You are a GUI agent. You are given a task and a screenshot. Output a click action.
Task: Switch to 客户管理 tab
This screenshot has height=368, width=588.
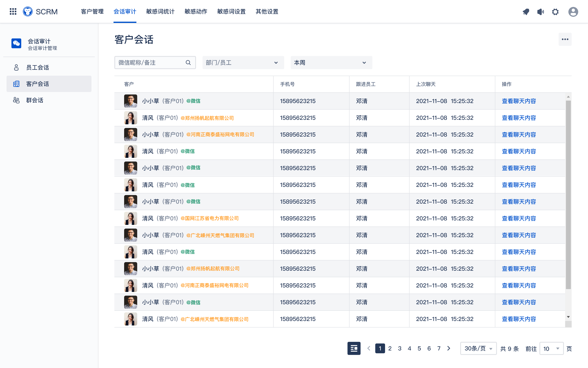point(92,11)
